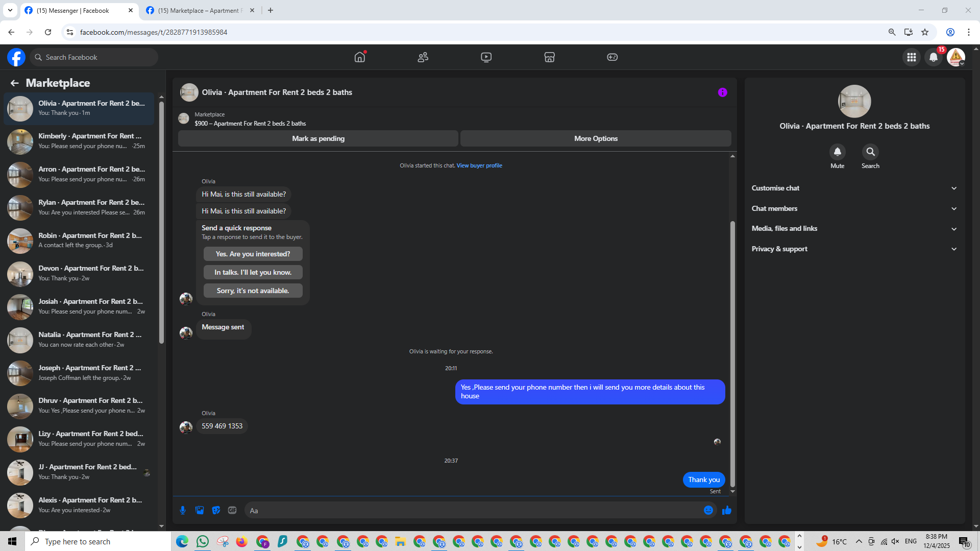Click the browser address bar URL
Screen dimensions: 980x551
pos(153,32)
